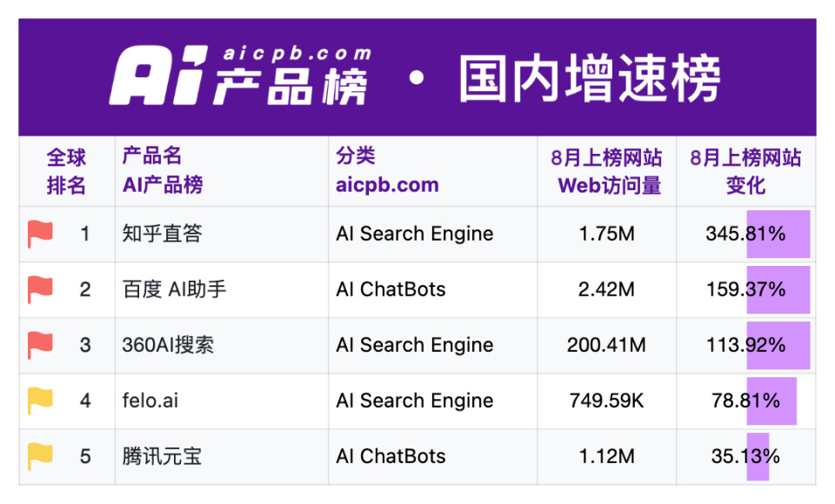Click the 产品名 AI产品榜 column header
Viewport: 835px width, 504px height.
pos(163,170)
